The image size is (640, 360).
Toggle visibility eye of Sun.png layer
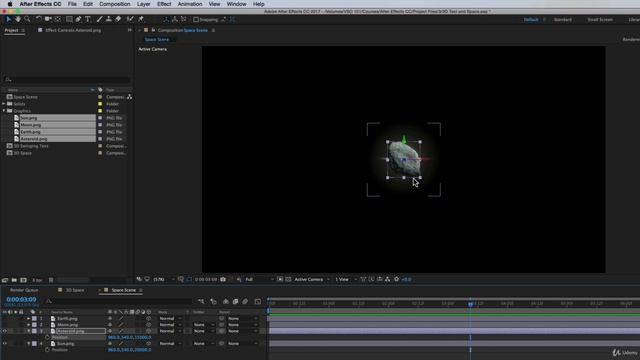coord(4,344)
